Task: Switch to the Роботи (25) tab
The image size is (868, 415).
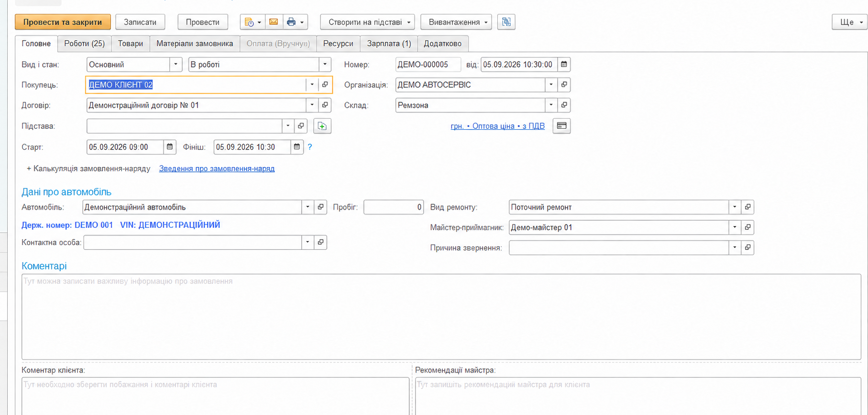Action: click(85, 44)
